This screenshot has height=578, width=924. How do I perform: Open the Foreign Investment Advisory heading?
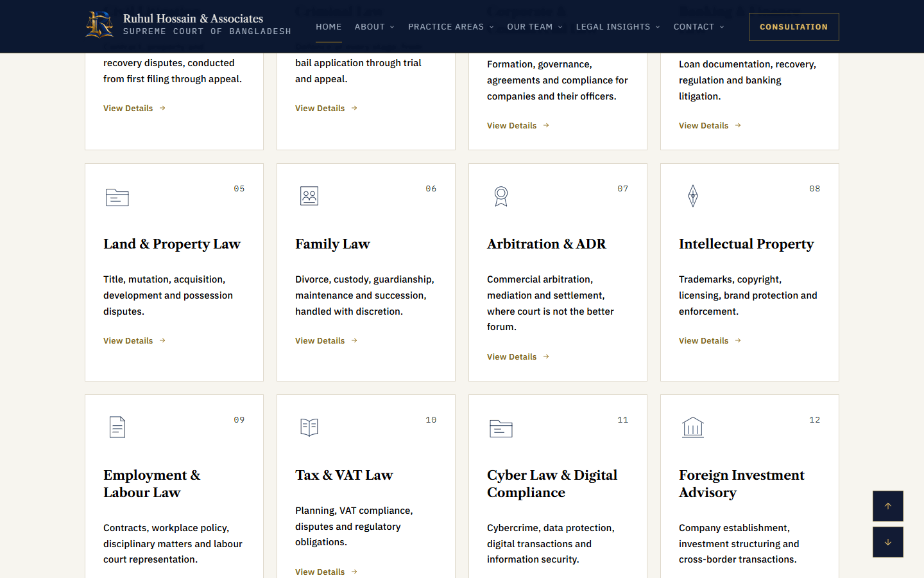coord(741,484)
